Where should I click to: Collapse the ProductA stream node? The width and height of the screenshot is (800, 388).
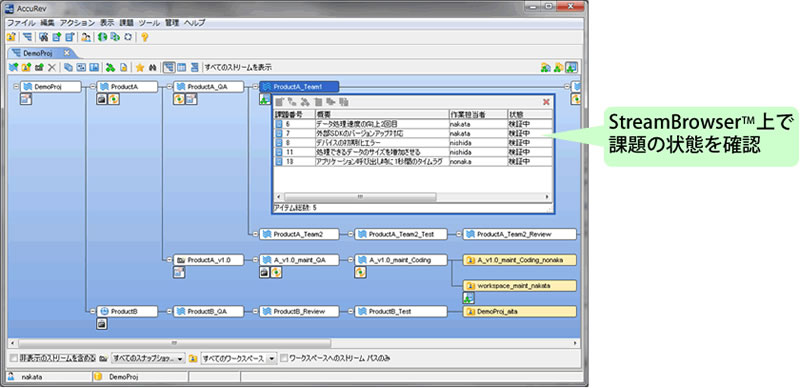tap(92, 87)
